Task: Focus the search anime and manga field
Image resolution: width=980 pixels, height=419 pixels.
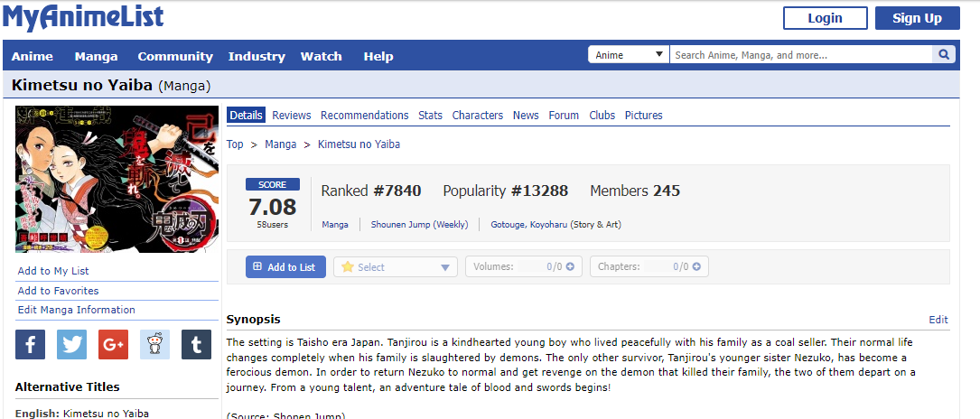Action: pos(800,55)
